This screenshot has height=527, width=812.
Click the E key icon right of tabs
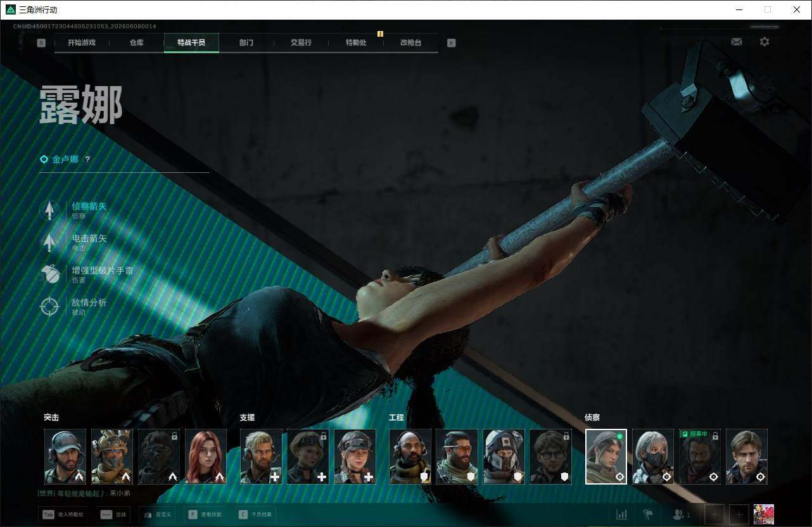451,43
